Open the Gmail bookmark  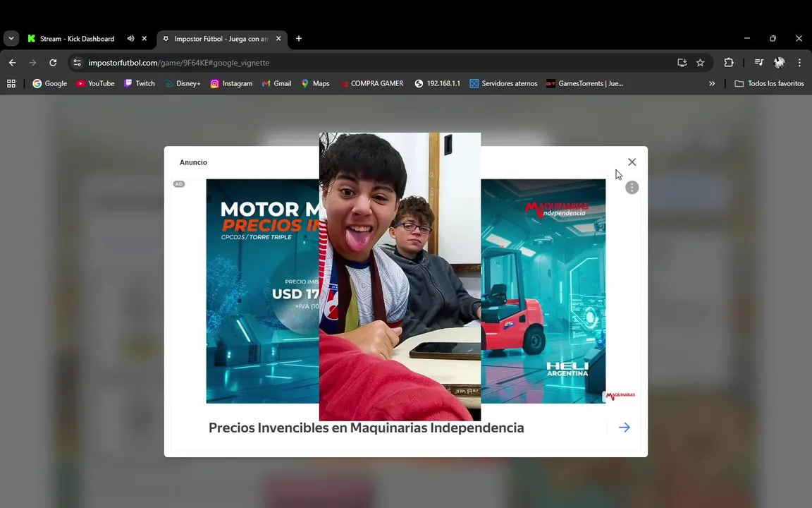pos(276,83)
